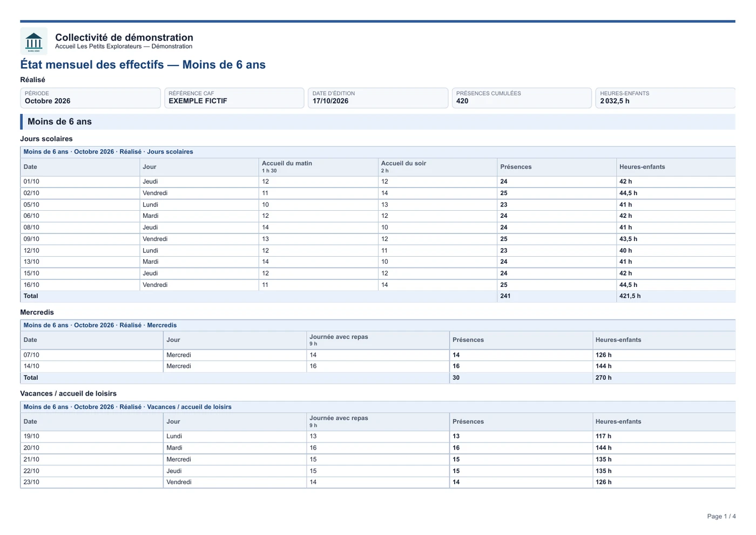Screen dimensions: 756x535
Task: Click the 'Accueil du matin' column header
Action: pos(319,167)
